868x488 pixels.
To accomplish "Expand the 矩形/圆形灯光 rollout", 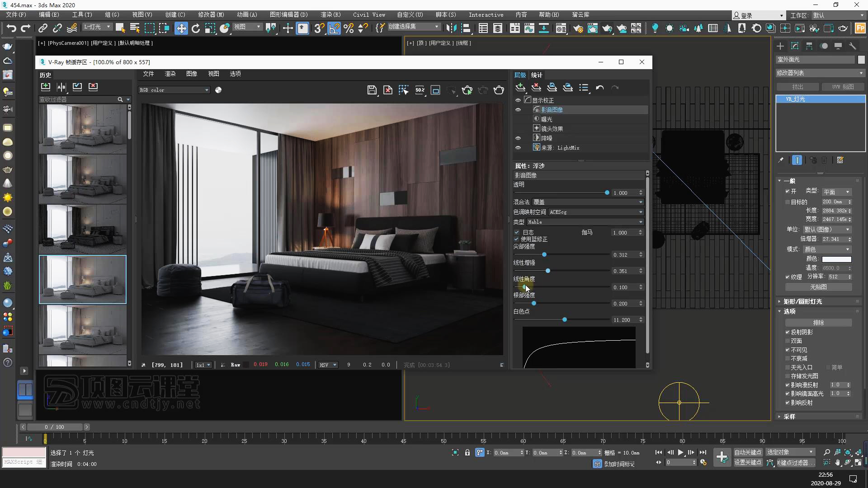I will pos(802,301).
